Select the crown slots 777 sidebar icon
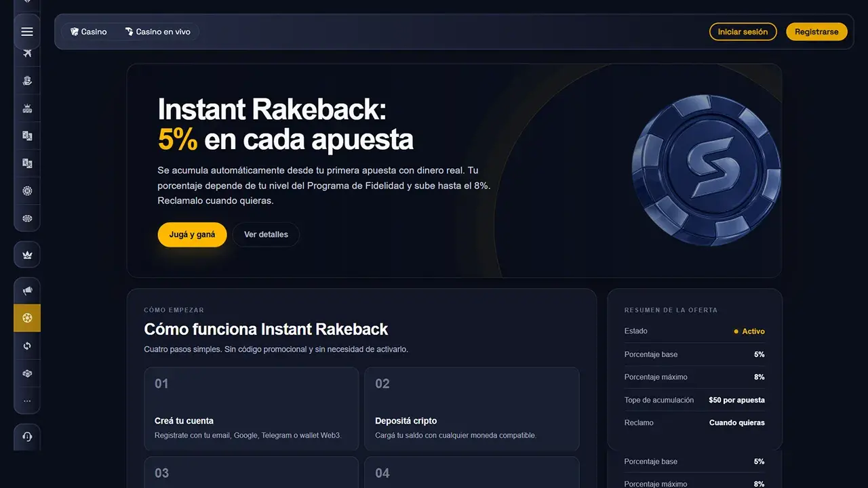 pyautogui.click(x=27, y=108)
